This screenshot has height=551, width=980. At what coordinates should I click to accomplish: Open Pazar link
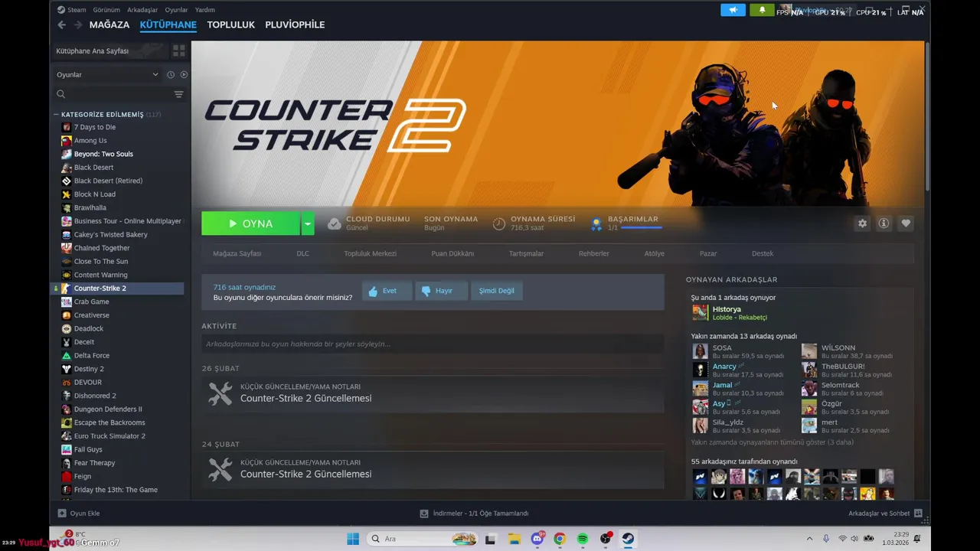[x=708, y=253]
